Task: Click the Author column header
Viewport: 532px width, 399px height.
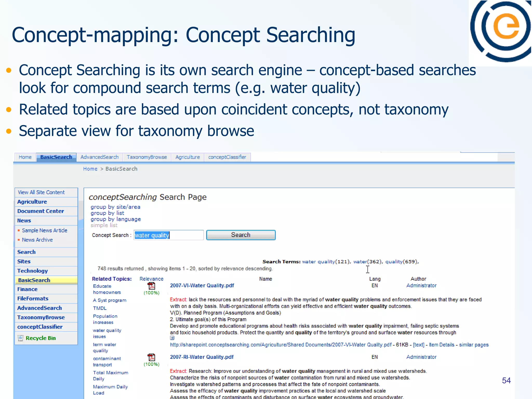Action: [418, 279]
